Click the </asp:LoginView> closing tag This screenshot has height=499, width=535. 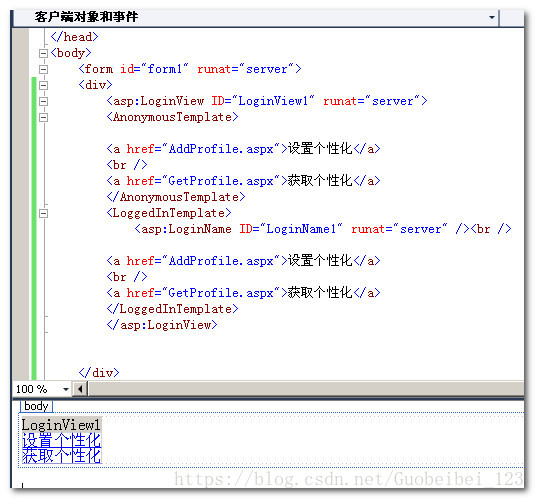click(162, 325)
